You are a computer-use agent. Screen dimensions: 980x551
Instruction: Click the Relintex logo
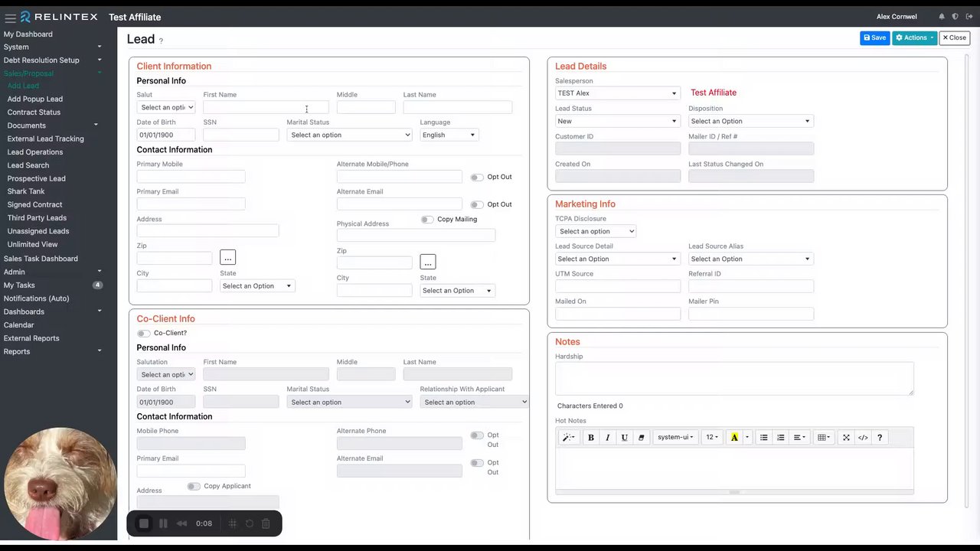(60, 17)
